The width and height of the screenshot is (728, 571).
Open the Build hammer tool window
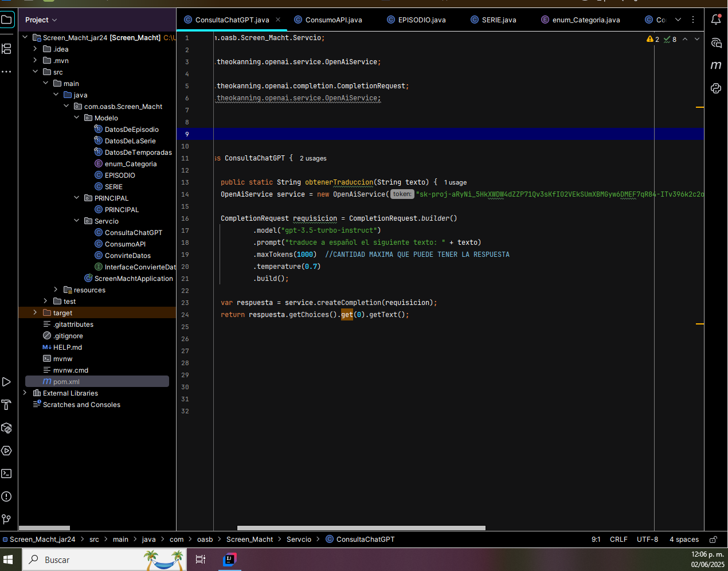6,405
